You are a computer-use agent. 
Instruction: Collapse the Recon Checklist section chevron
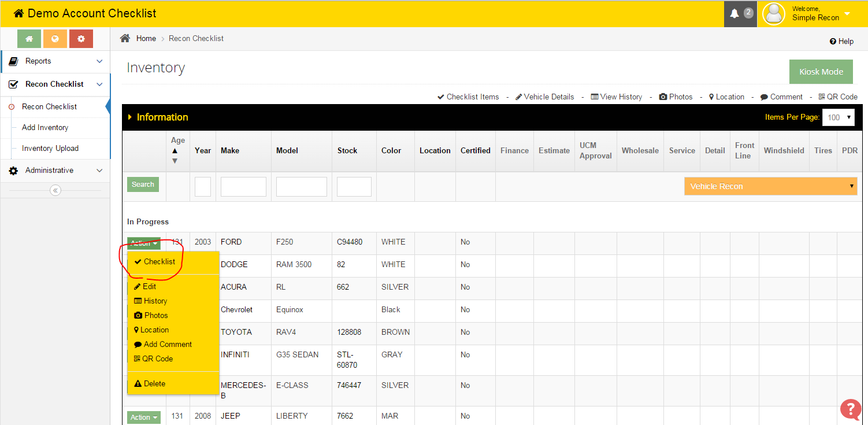click(99, 84)
